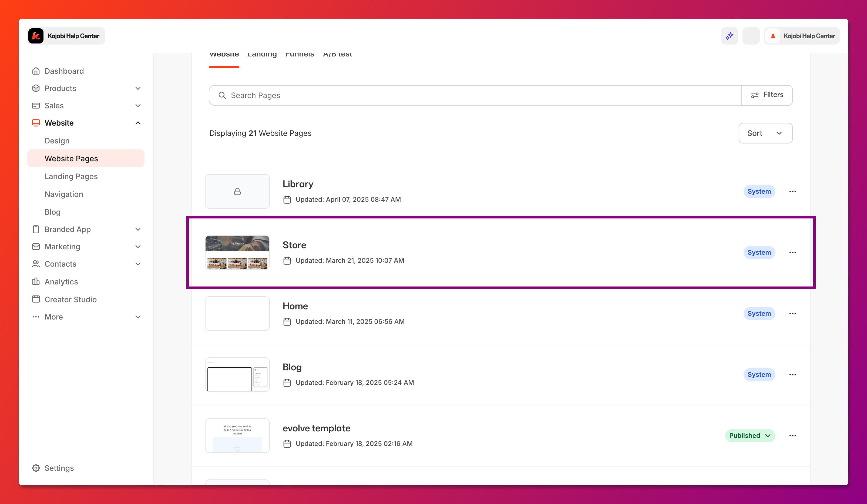This screenshot has height=504, width=867.
Task: Click the blank square header button
Action: 751,36
